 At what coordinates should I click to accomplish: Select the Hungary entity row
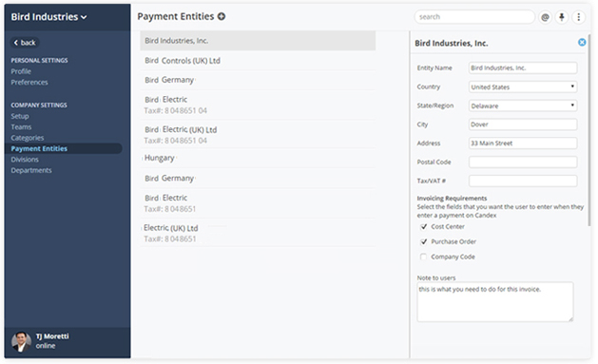258,158
